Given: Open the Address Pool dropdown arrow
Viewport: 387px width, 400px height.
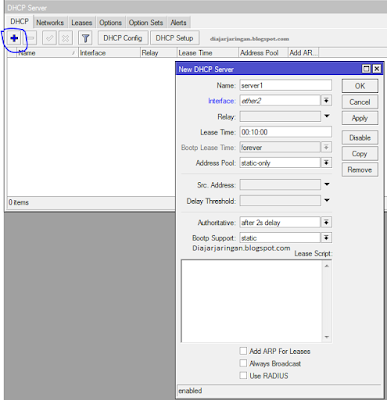Looking at the screenshot, I should pyautogui.click(x=326, y=163).
